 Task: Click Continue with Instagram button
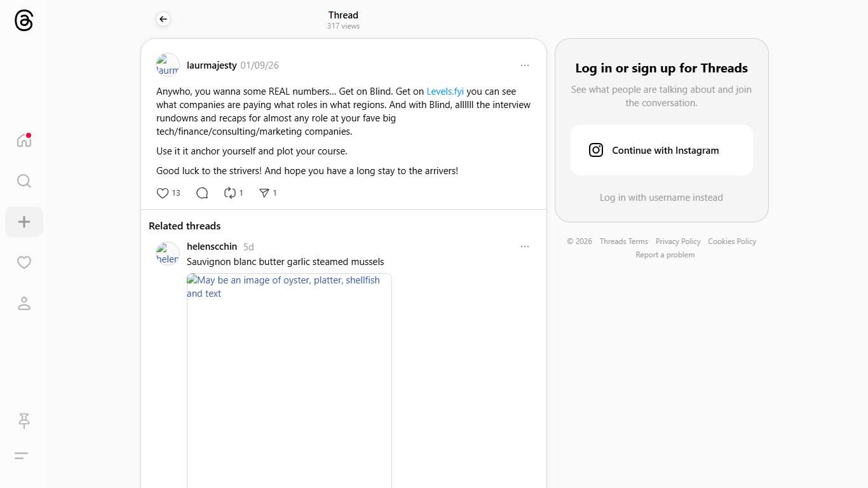661,151
